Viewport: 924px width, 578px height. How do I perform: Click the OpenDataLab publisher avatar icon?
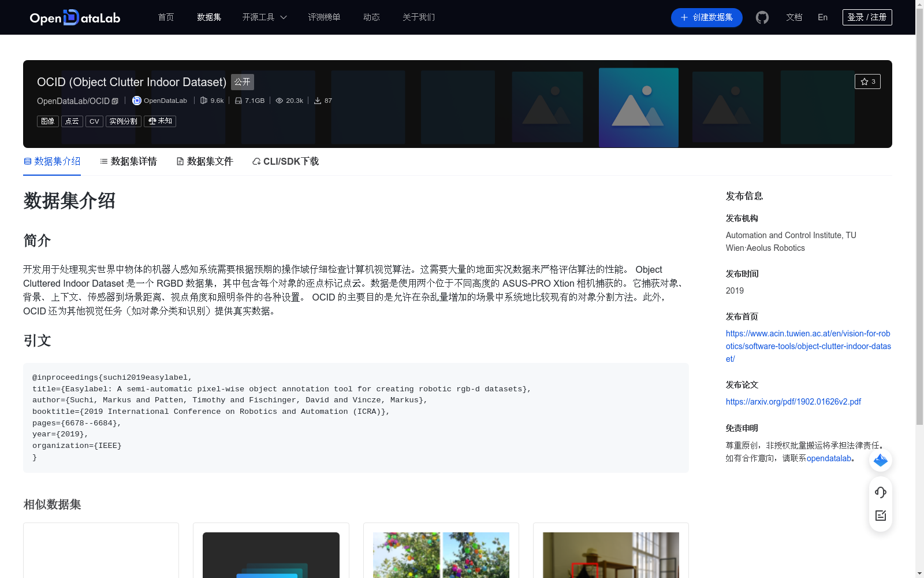[x=136, y=101]
